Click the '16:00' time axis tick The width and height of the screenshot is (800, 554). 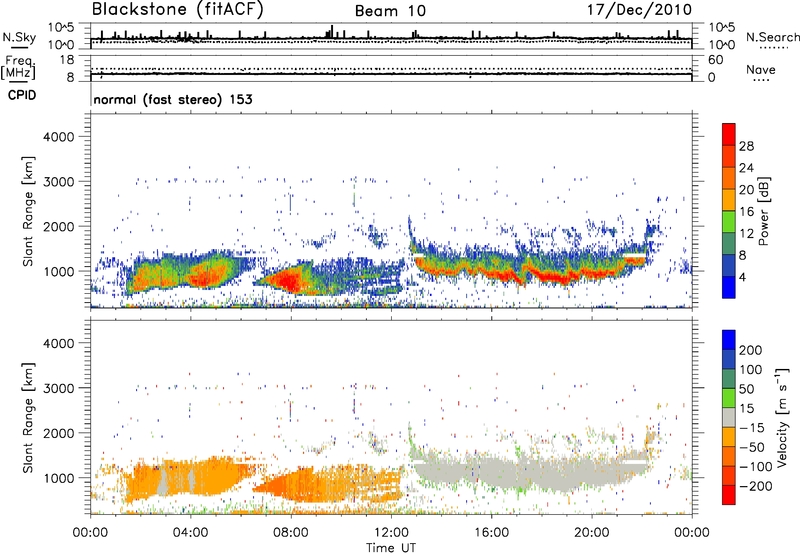pyautogui.click(x=491, y=533)
